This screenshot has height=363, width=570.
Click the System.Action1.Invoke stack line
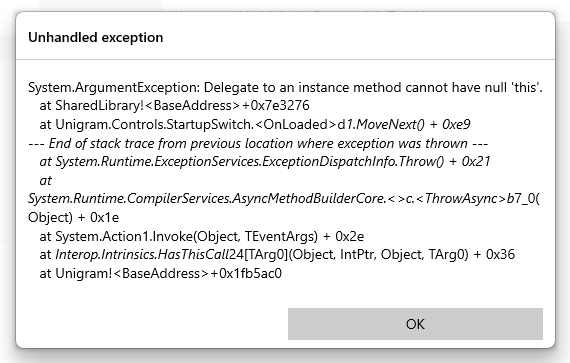pyautogui.click(x=202, y=236)
